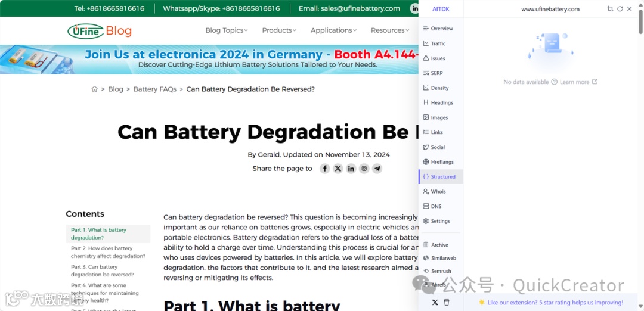Screen dimensions: 644x311
Task: Share the page on Facebook
Action: pyautogui.click(x=325, y=169)
